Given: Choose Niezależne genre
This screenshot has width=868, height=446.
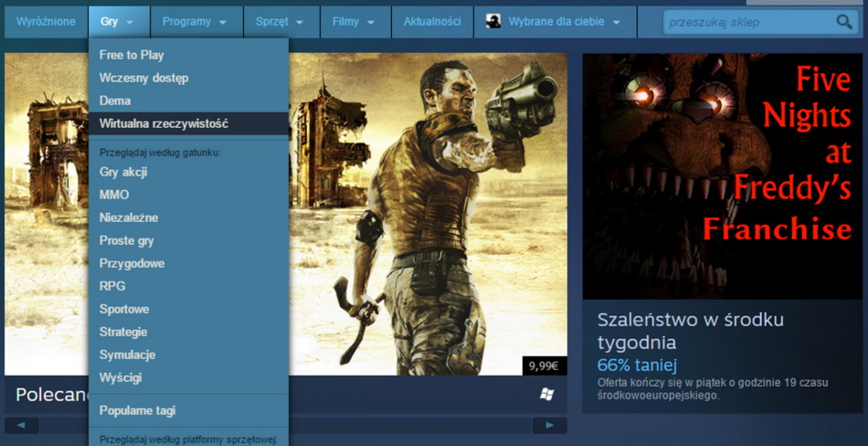Looking at the screenshot, I should tap(188, 218).
